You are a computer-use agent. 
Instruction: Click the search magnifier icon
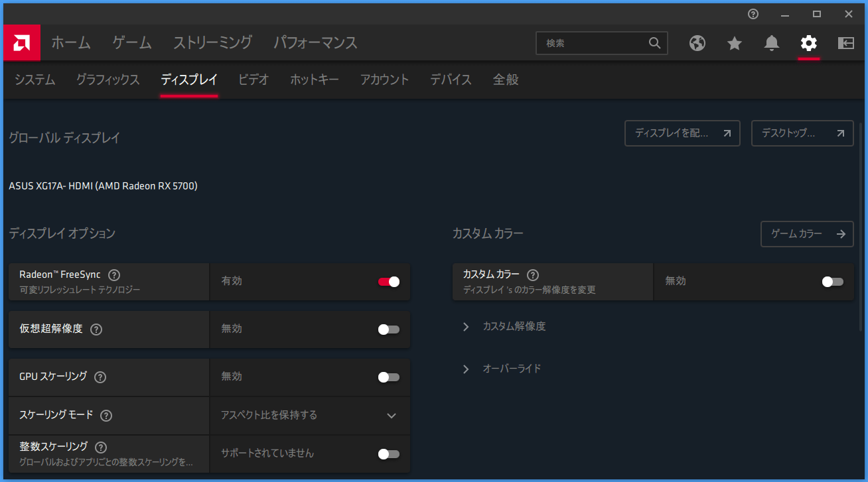654,43
